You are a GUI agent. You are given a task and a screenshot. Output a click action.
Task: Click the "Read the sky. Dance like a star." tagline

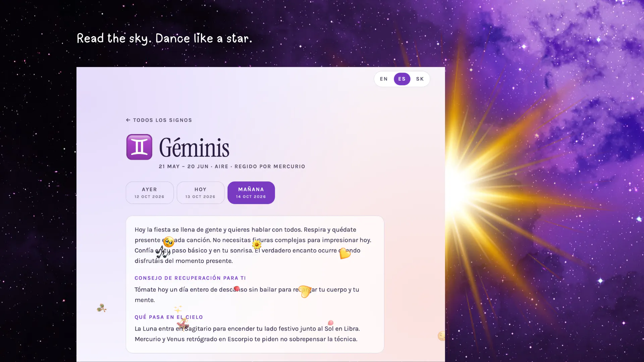(x=164, y=39)
